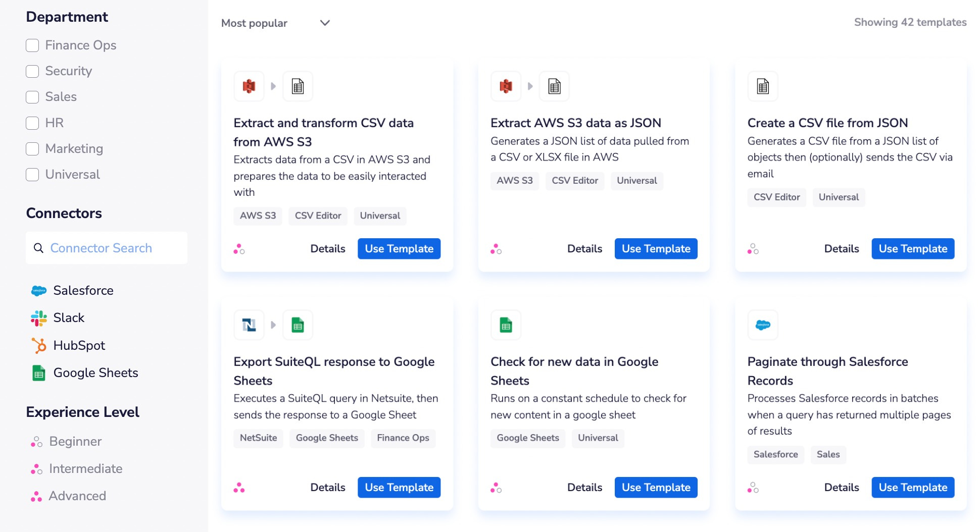
Task: Click AWS S3 icon on Extract and transform CSV card
Action: (x=249, y=86)
